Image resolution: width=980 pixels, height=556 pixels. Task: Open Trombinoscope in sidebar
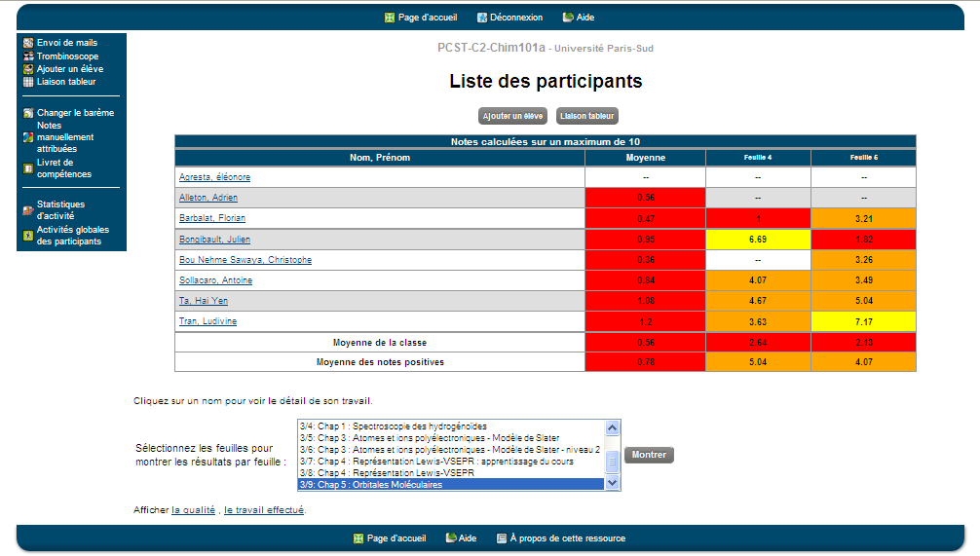(67, 56)
